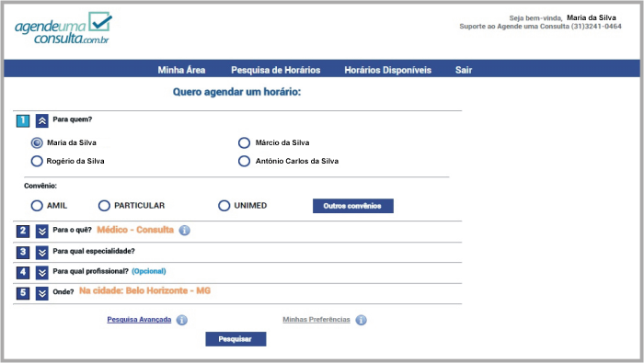644x363 pixels.
Task: Click Sair to log out
Action: (464, 70)
